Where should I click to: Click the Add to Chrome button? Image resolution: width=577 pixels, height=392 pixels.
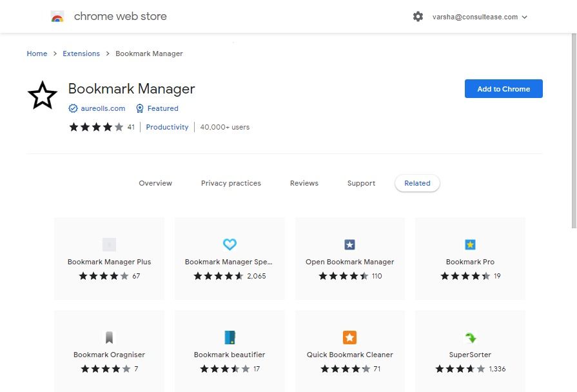(504, 89)
